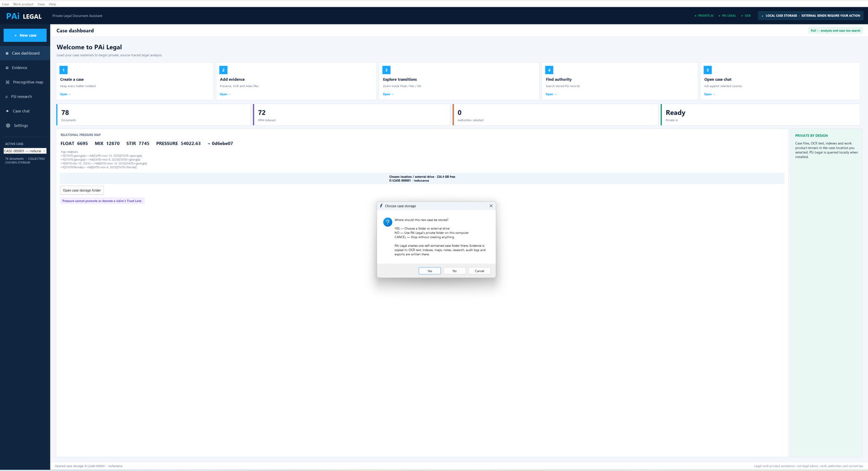Click the PRIVATE AI status indicator
The height and width of the screenshot is (471, 868).
[x=704, y=16]
